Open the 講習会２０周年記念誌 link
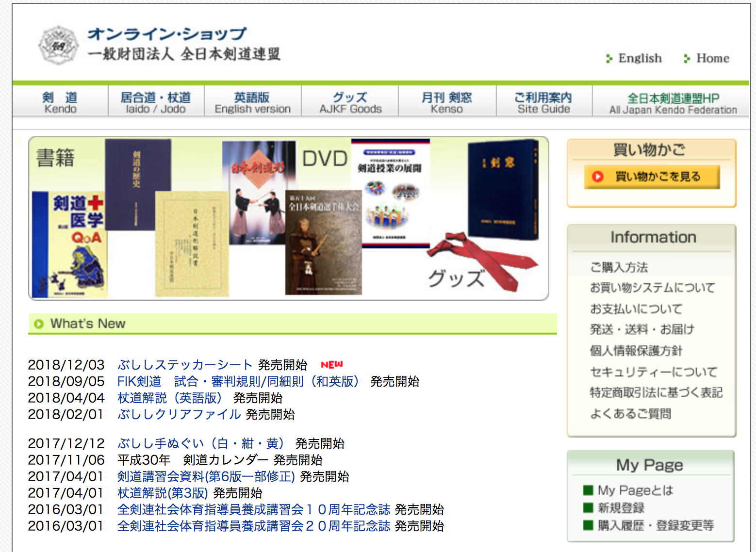The image size is (756, 552). point(254,526)
